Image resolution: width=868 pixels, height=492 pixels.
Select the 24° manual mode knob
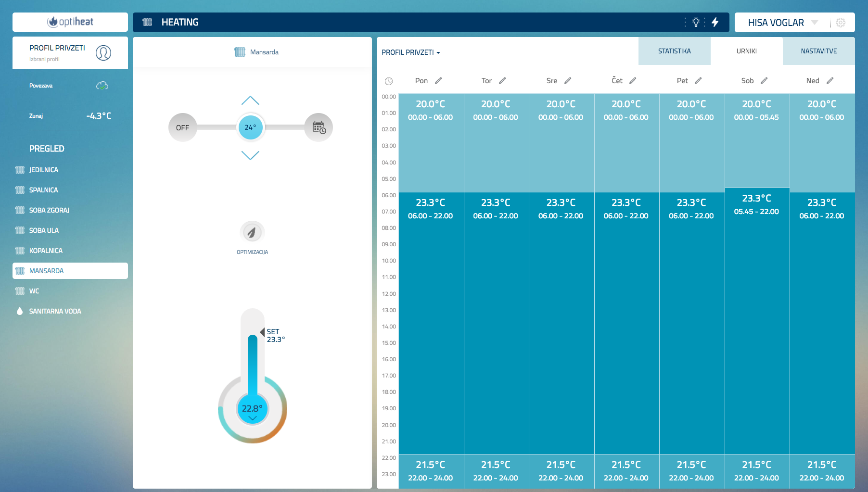251,127
